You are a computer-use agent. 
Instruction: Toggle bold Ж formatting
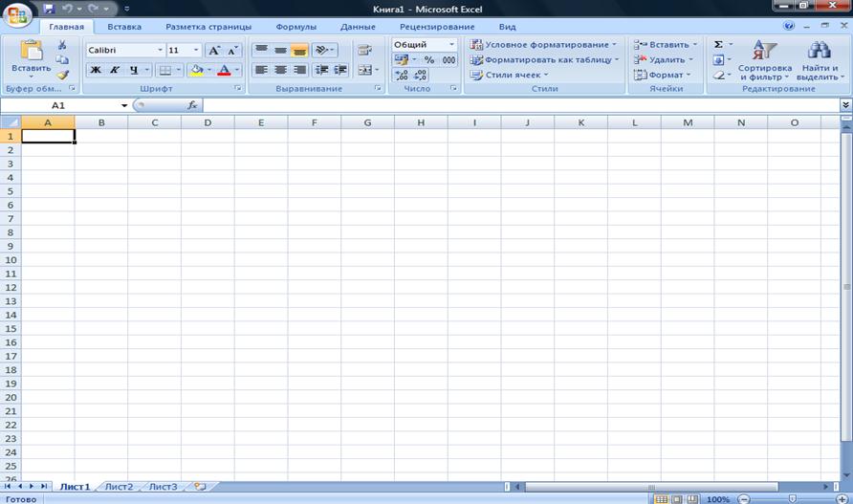pyautogui.click(x=96, y=70)
